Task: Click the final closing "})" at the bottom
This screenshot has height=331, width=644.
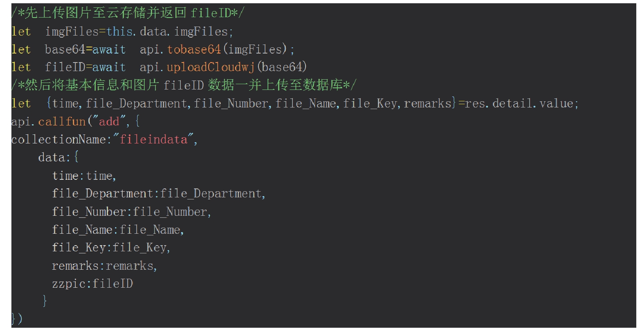Action: [x=17, y=319]
